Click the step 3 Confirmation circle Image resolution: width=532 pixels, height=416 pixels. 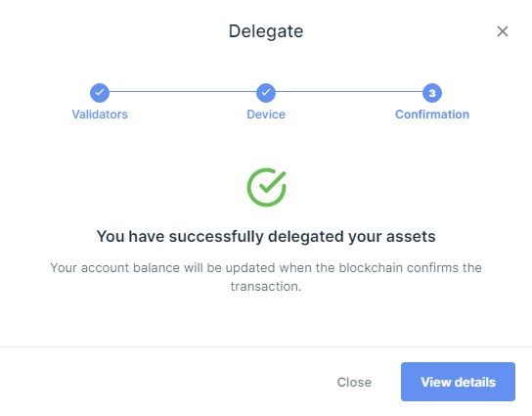[432, 93]
